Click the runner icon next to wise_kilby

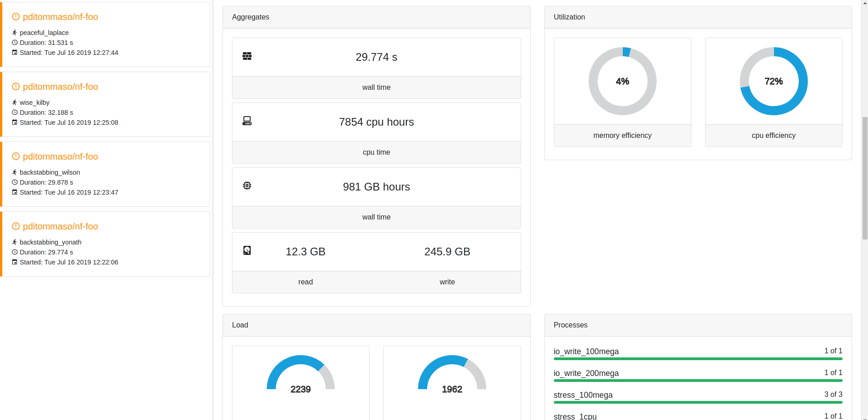coord(14,102)
